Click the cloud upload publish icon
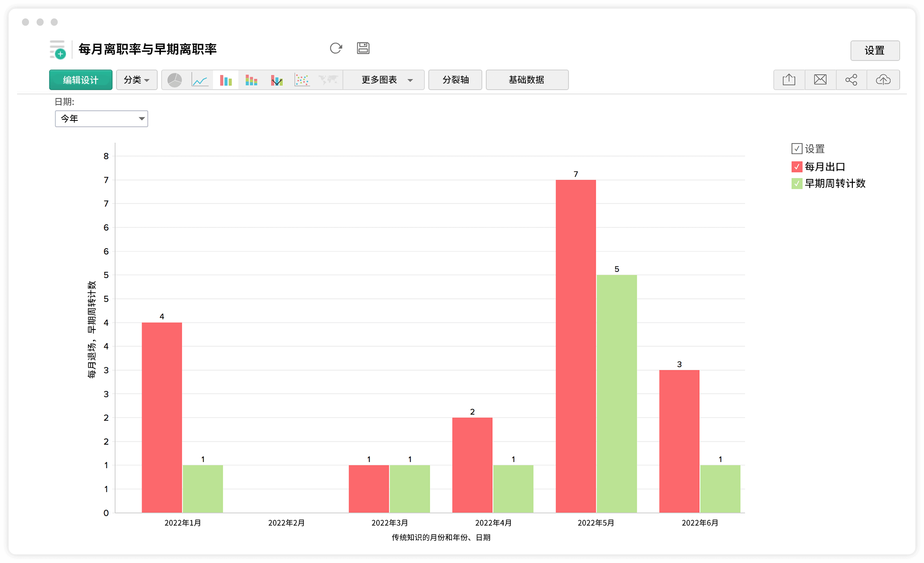Screen dimensions: 924x563 point(883,80)
